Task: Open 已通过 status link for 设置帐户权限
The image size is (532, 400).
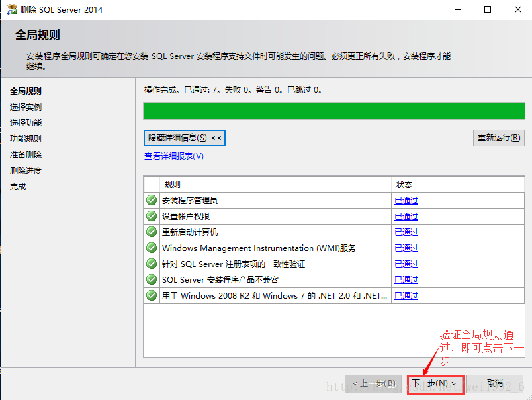Action: coord(406,217)
